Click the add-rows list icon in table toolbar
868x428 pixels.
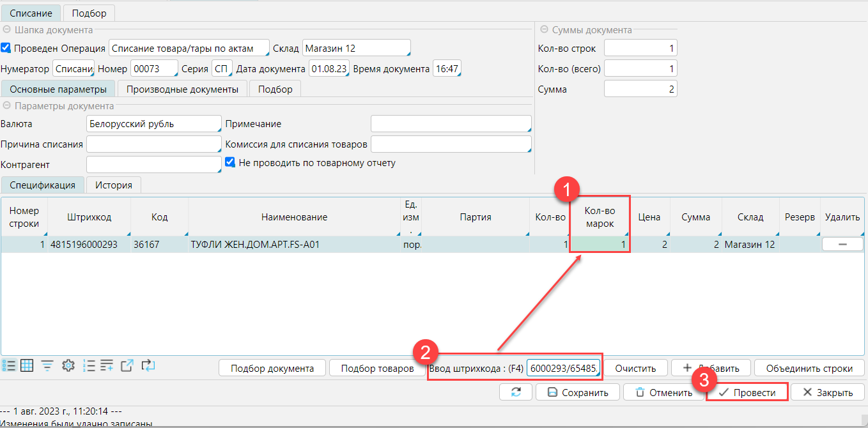click(107, 365)
